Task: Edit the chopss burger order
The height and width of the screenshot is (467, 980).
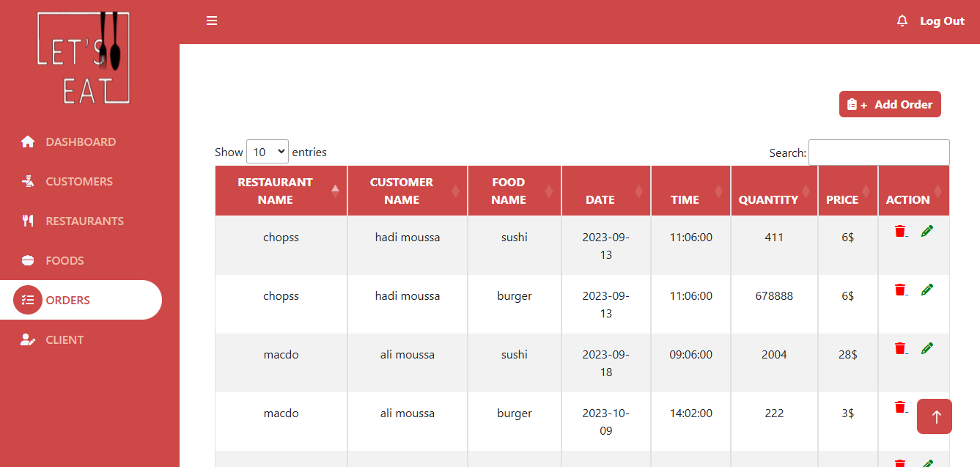Action: tap(927, 290)
